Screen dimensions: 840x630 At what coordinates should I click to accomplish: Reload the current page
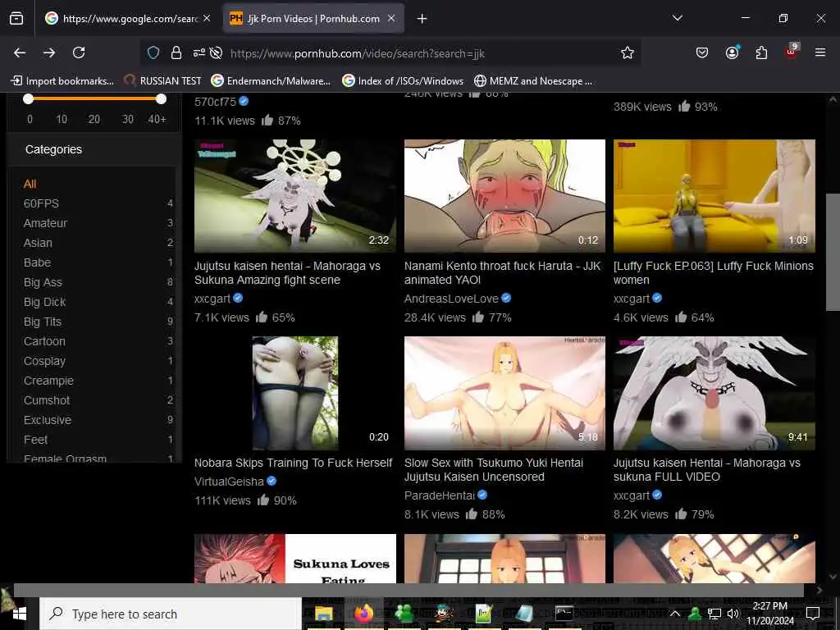79,52
